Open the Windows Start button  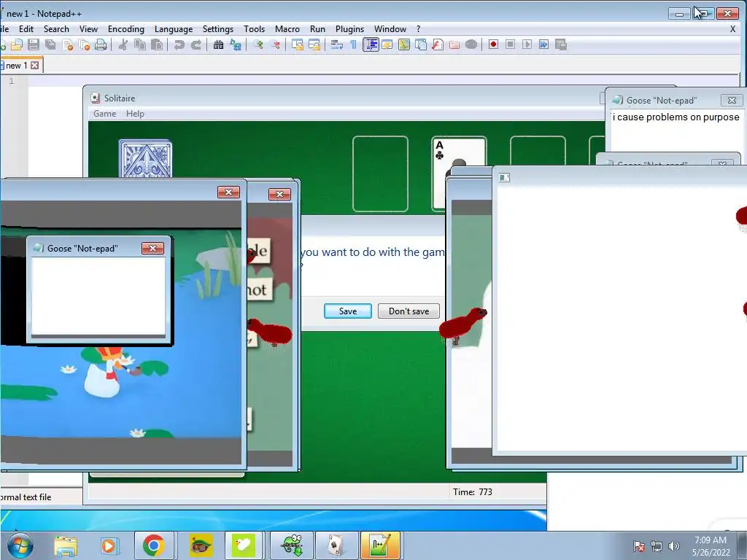point(20,545)
